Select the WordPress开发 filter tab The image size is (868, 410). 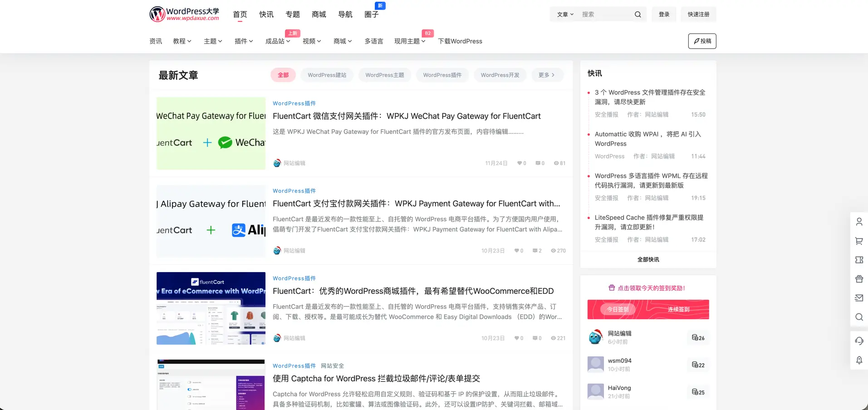pos(500,75)
